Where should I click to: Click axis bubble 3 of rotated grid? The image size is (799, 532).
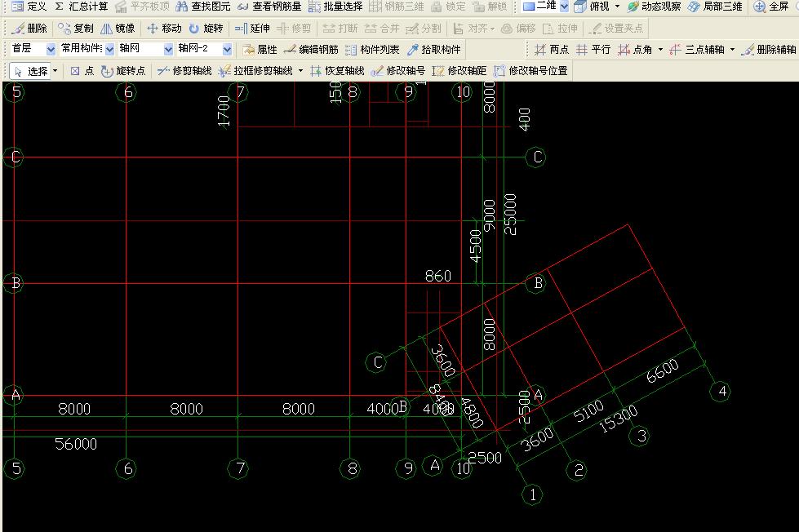click(641, 436)
